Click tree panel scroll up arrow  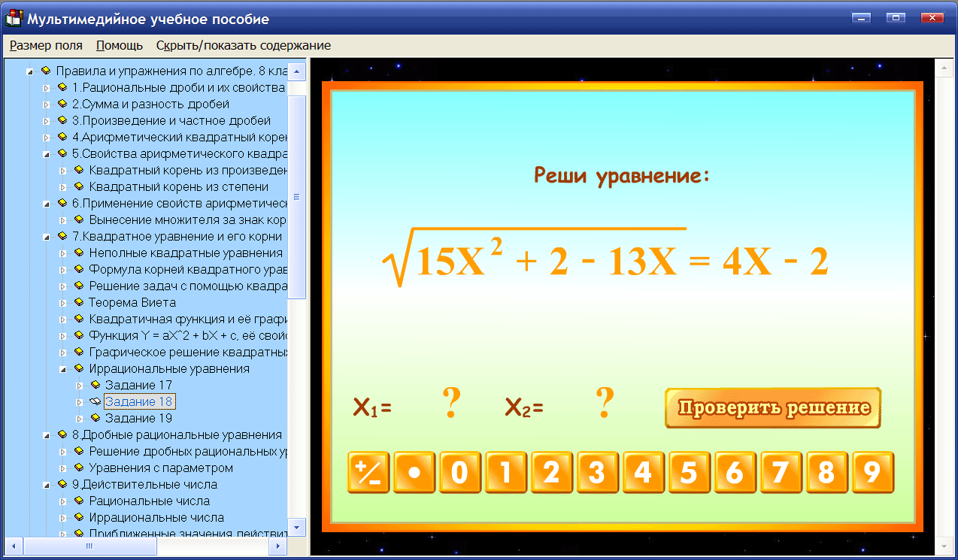pos(297,72)
